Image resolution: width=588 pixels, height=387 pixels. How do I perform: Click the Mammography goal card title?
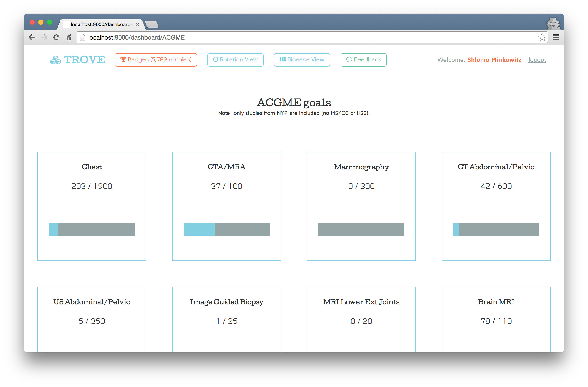(361, 167)
